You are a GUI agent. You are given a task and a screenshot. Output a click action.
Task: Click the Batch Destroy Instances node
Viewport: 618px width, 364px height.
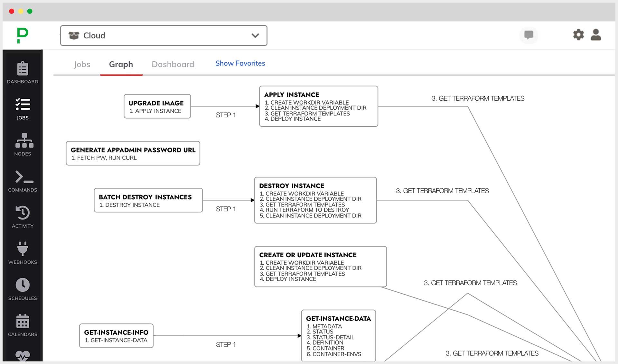(148, 200)
